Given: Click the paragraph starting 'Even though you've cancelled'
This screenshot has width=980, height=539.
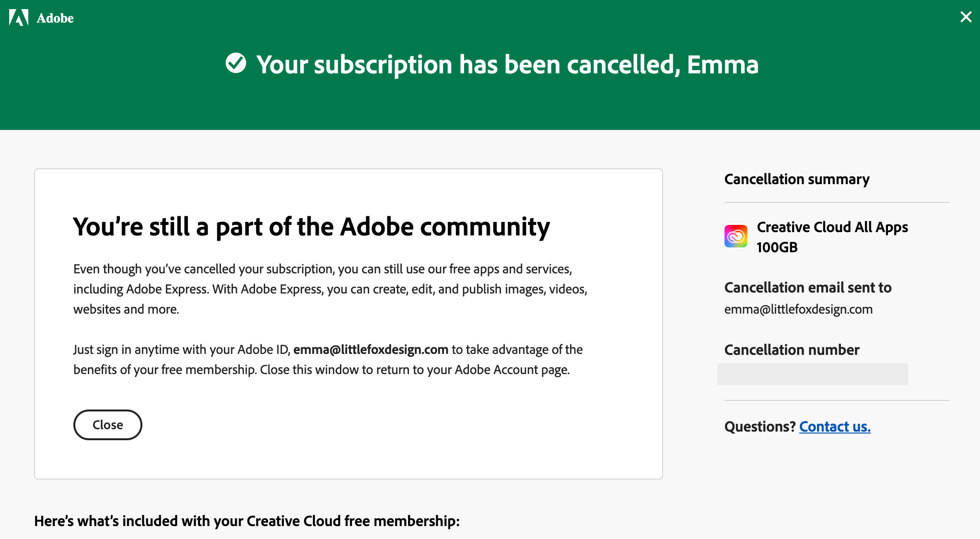Looking at the screenshot, I should [x=330, y=289].
